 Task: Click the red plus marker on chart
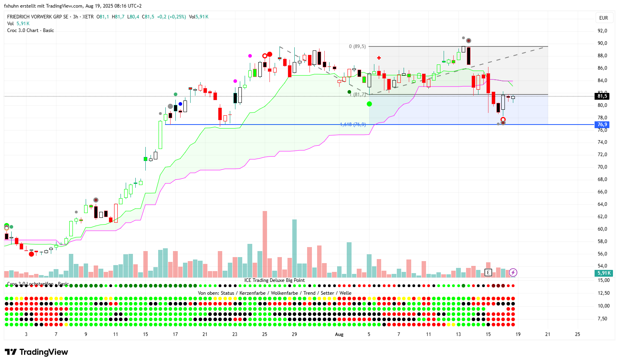coord(379,58)
